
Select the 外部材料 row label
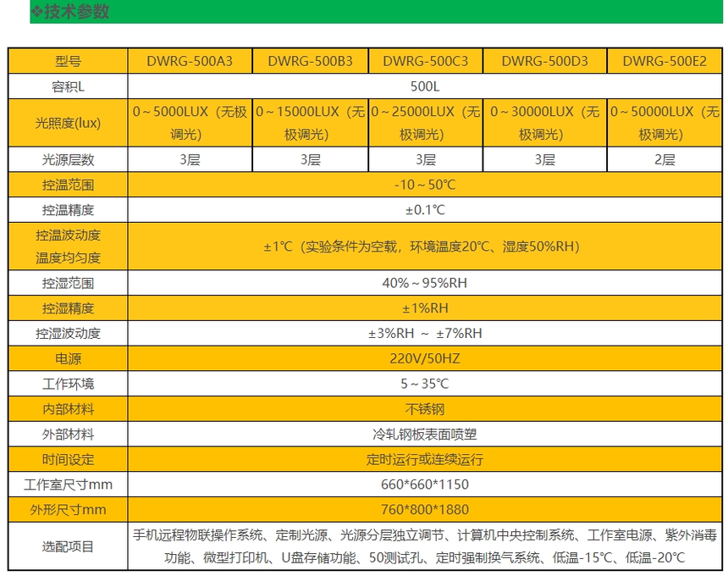point(69,434)
